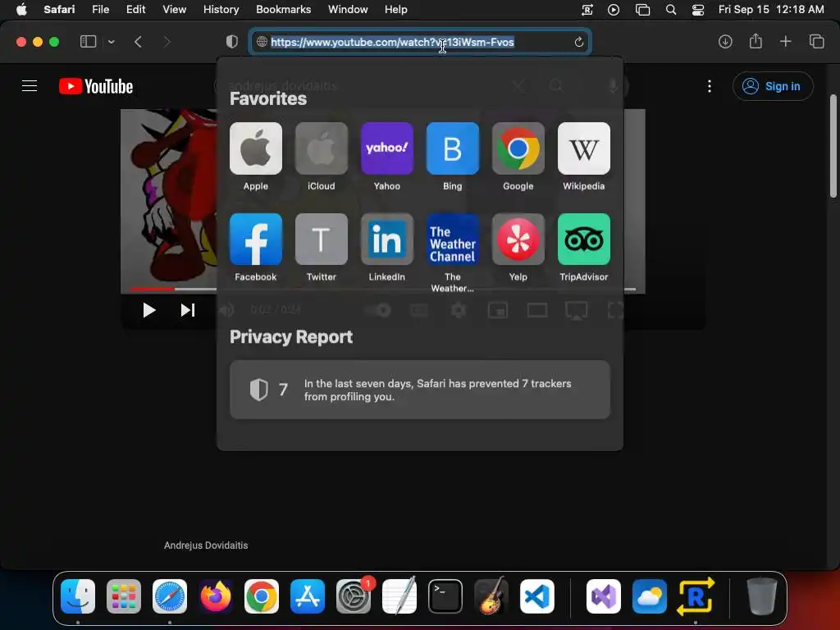The height and width of the screenshot is (630, 840).
Task: Open the Wikipedia favorite
Action: [x=584, y=148]
